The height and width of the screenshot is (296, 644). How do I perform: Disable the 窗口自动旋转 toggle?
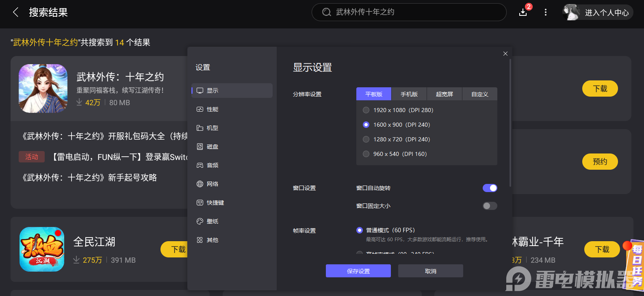pyautogui.click(x=490, y=188)
